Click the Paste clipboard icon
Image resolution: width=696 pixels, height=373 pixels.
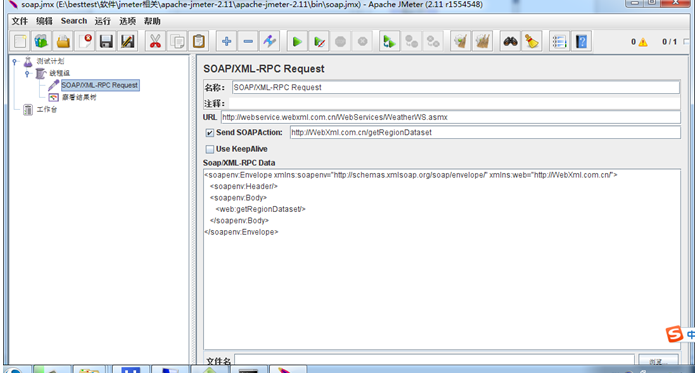point(199,42)
